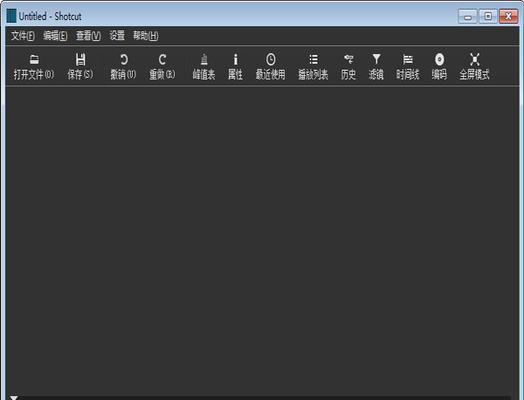Open the Filters (滤镜) panel
This screenshot has width=524, height=400.
(x=376, y=66)
